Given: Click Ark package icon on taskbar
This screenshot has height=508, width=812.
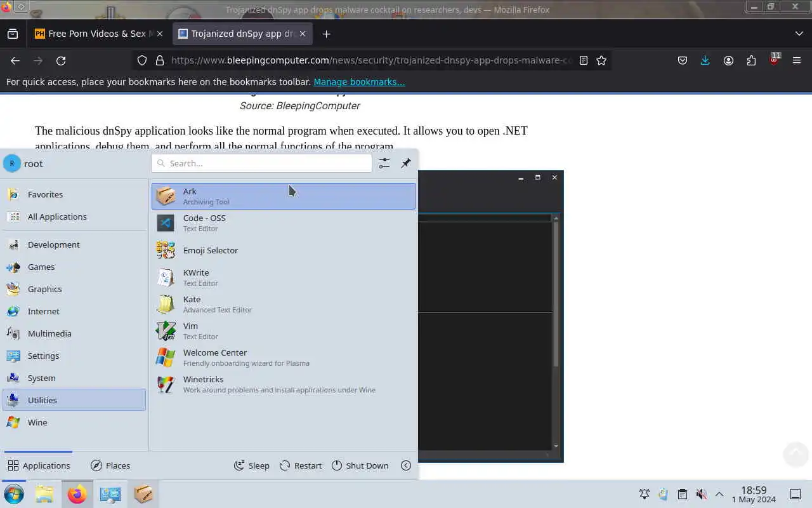Looking at the screenshot, I should click(143, 494).
